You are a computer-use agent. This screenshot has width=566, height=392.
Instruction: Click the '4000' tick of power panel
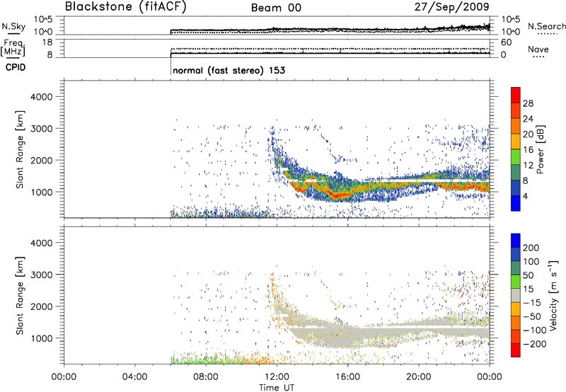[41, 97]
